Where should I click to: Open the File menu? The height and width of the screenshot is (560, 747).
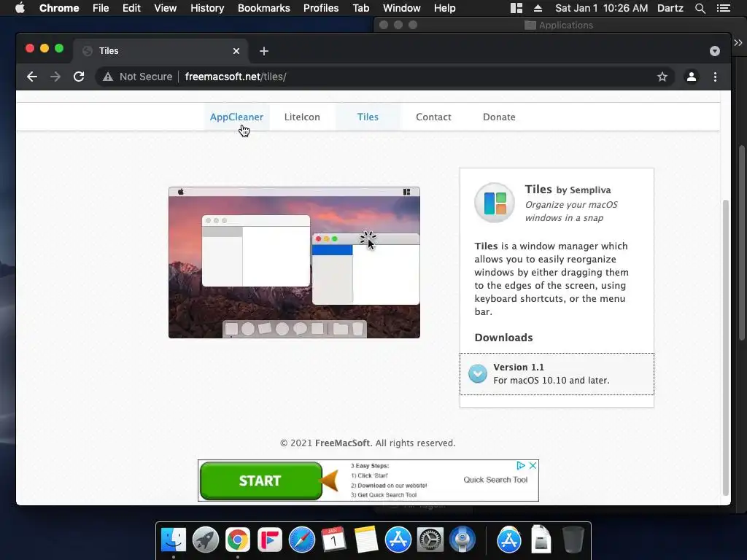click(x=101, y=8)
